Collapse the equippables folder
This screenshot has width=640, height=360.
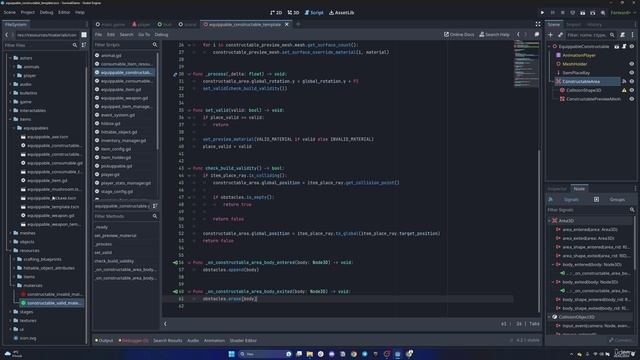coord(14,128)
